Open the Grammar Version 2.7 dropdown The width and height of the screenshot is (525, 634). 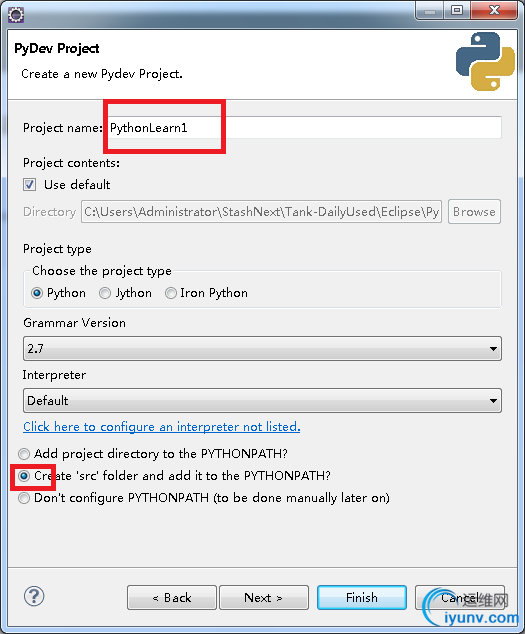(262, 349)
